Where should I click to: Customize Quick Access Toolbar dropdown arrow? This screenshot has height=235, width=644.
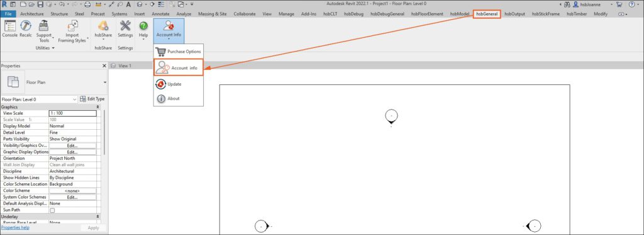[192, 4]
